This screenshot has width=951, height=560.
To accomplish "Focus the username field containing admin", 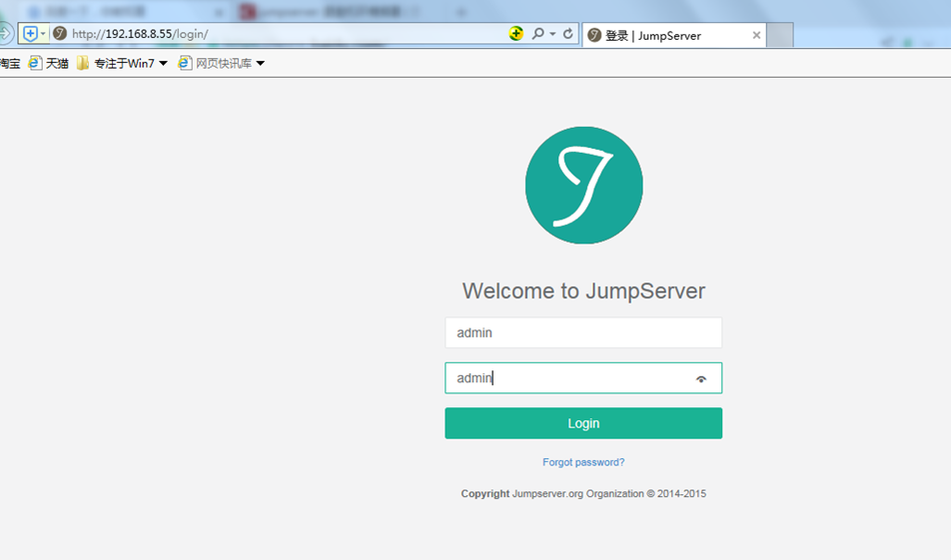I will (x=583, y=332).
